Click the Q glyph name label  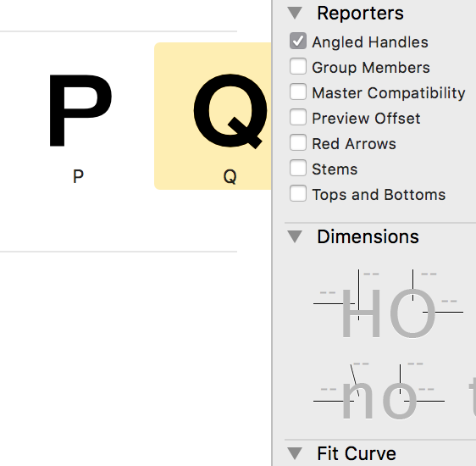(230, 176)
